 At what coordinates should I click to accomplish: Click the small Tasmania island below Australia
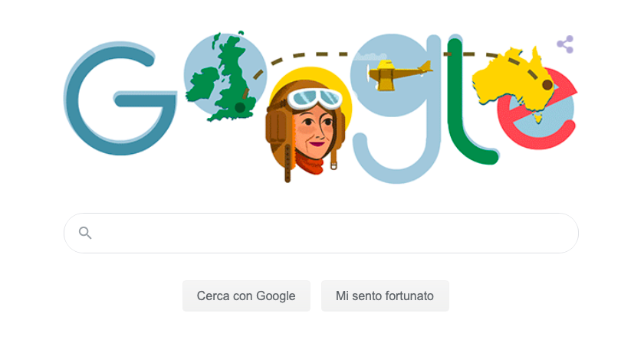tap(537, 119)
